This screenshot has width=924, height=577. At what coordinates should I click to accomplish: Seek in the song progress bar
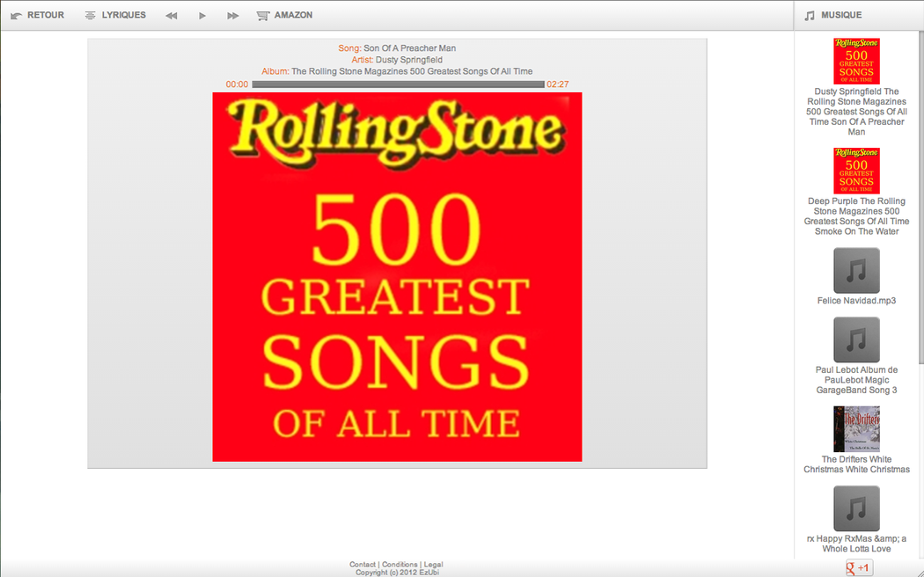398,84
